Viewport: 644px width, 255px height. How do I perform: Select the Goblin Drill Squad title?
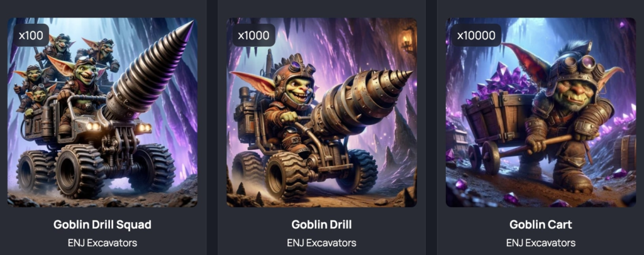103,225
